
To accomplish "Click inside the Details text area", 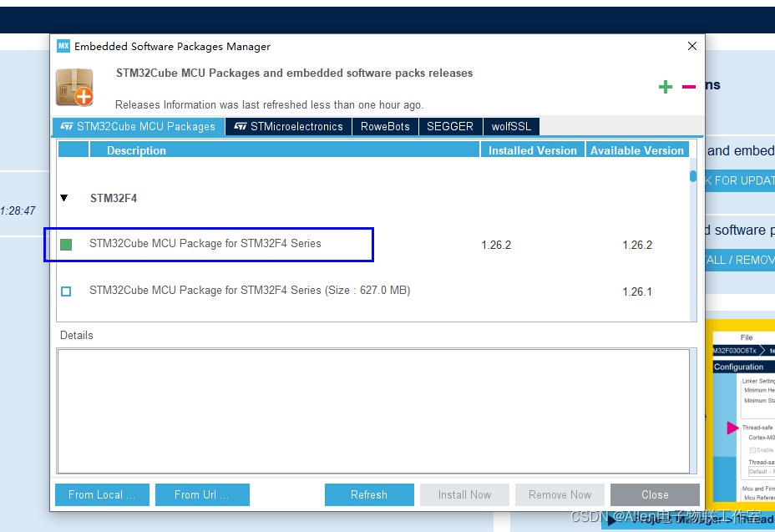I will coord(373,412).
